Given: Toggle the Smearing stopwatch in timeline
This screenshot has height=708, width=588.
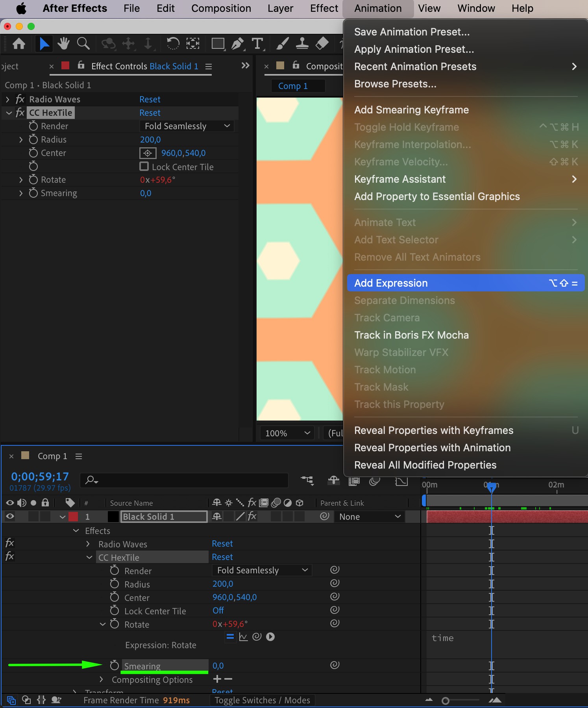Looking at the screenshot, I should click(x=114, y=665).
